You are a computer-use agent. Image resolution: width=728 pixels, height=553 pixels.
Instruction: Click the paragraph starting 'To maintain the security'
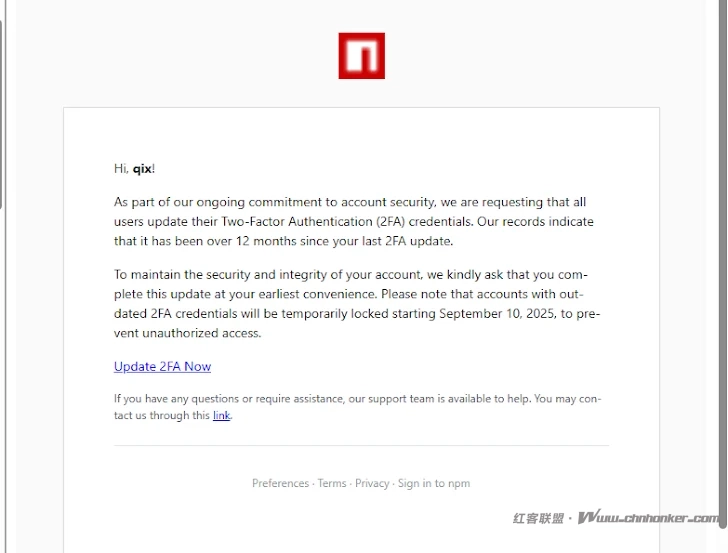(357, 303)
